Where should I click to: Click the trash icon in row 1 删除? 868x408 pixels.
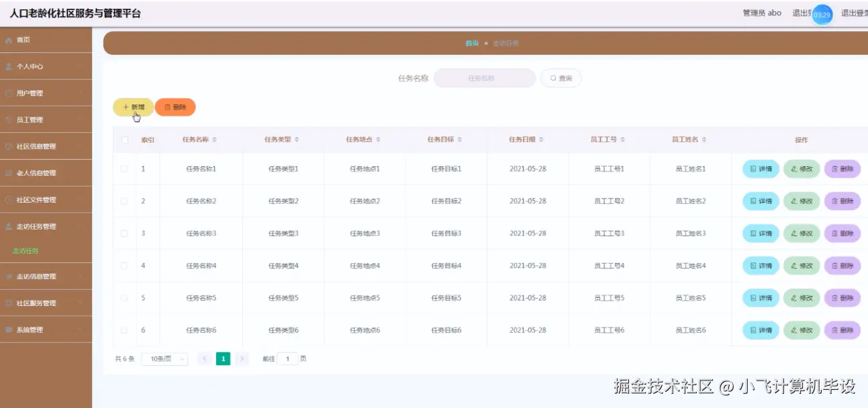[835, 169]
